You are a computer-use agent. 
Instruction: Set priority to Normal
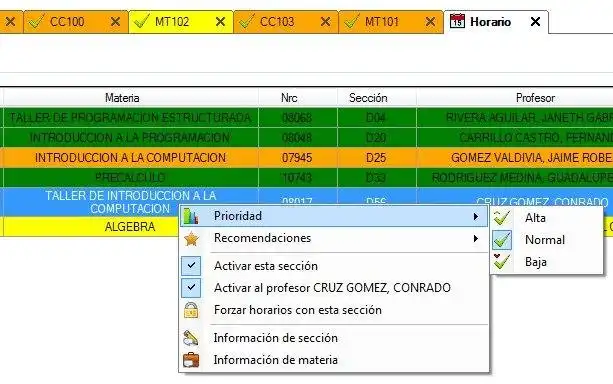(x=547, y=240)
